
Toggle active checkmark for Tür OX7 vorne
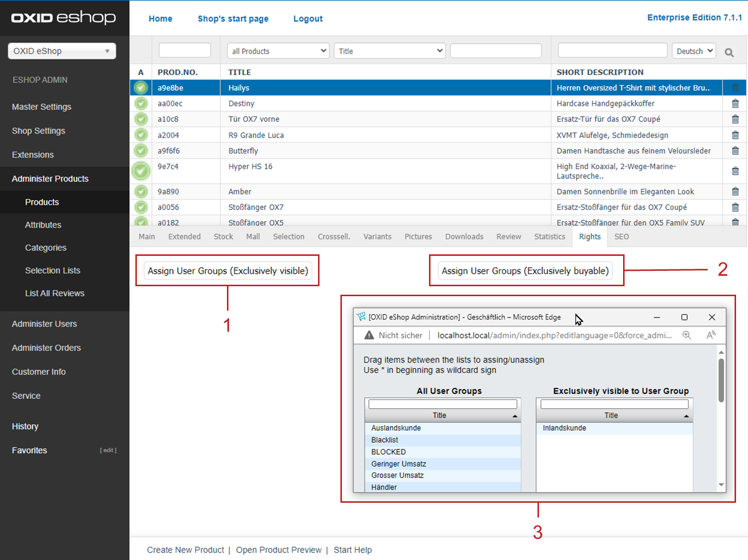coord(141,119)
